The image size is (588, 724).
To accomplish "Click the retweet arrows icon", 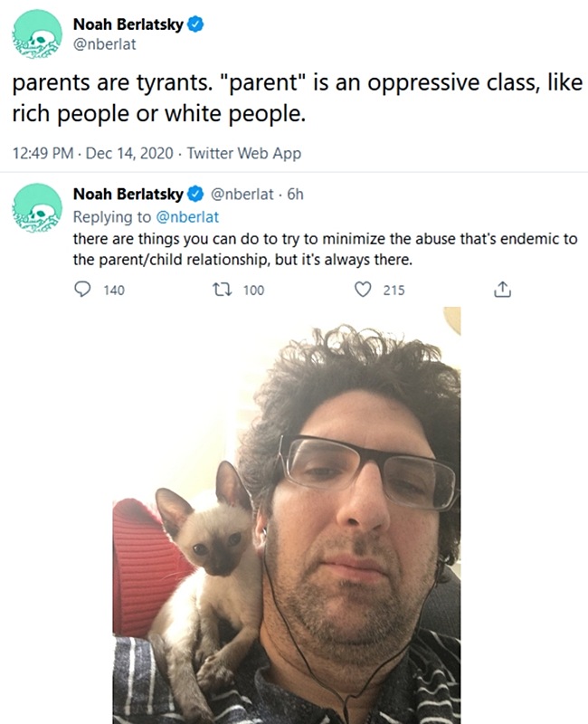I will click(223, 290).
